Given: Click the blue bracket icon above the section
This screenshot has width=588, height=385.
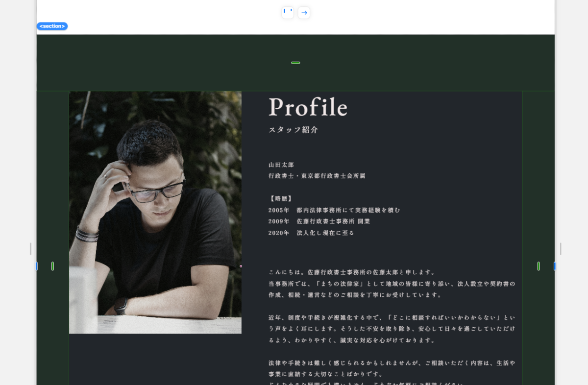Looking at the screenshot, I should [x=288, y=13].
